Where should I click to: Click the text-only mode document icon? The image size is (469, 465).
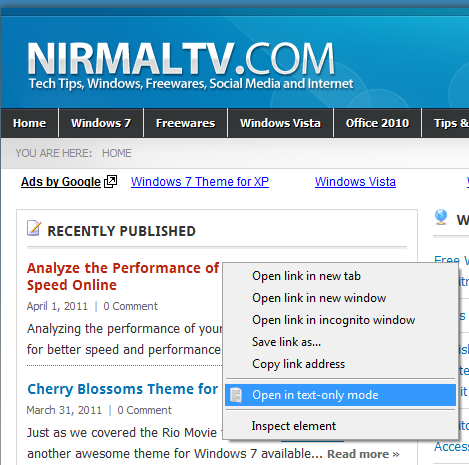pos(236,395)
